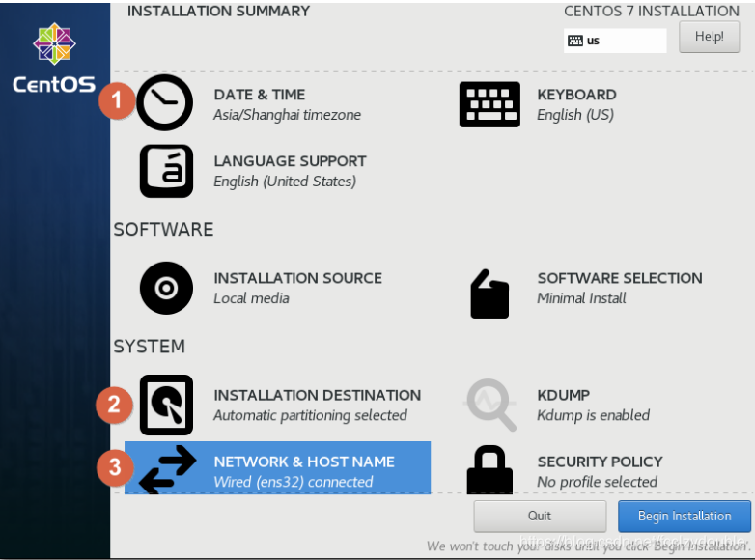Click the keyboard icon in the layout indicator

(x=575, y=41)
